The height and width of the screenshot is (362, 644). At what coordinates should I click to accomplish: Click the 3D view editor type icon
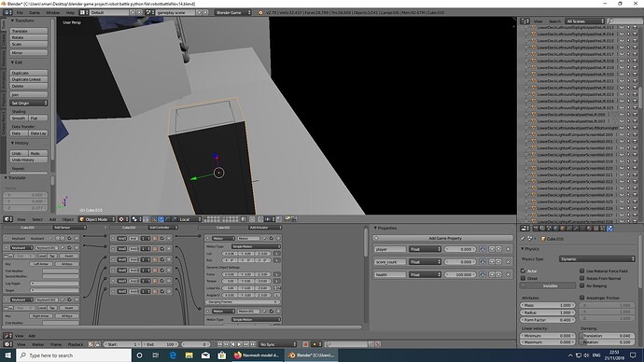coord(8,219)
